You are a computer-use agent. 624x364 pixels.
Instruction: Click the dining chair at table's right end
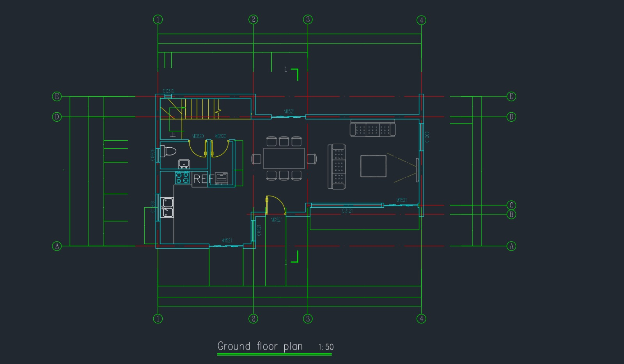[312, 159]
